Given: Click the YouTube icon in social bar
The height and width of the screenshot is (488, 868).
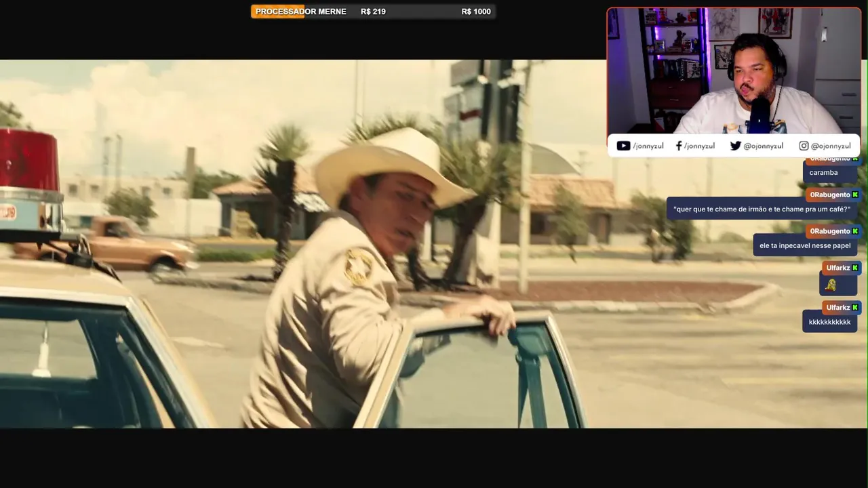Looking at the screenshot, I should 623,146.
